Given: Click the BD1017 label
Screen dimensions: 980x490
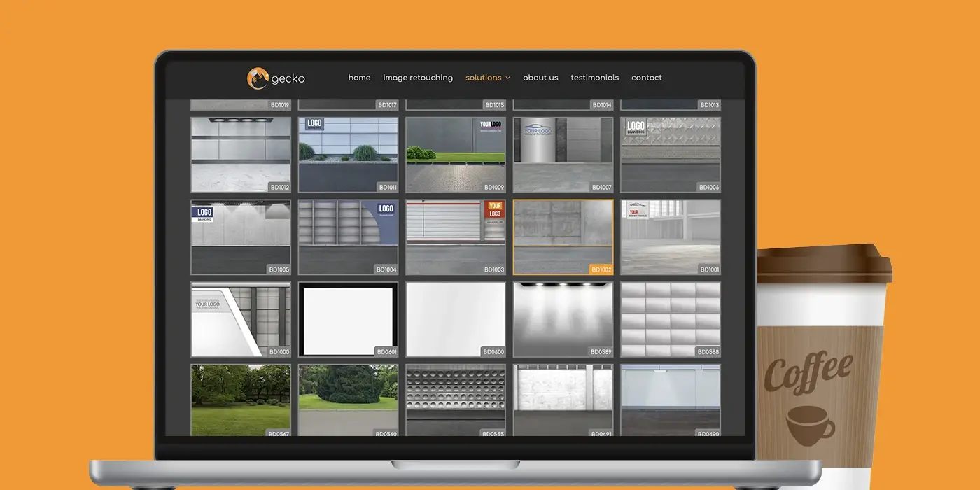Looking at the screenshot, I should (x=387, y=105).
